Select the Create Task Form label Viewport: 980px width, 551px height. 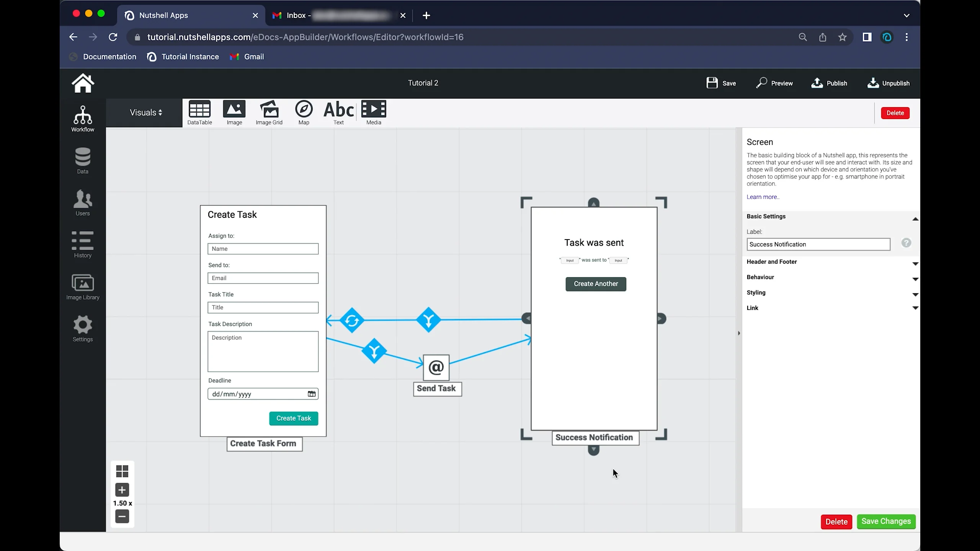coord(264,444)
